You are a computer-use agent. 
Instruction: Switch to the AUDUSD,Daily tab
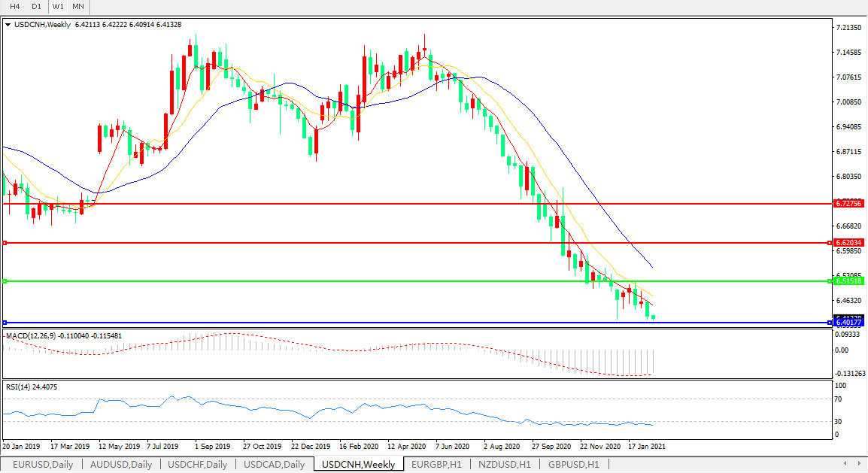tap(120, 464)
